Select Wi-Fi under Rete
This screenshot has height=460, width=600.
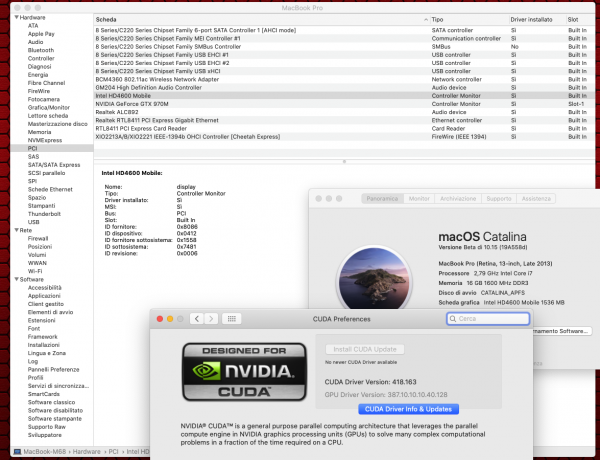(35, 271)
